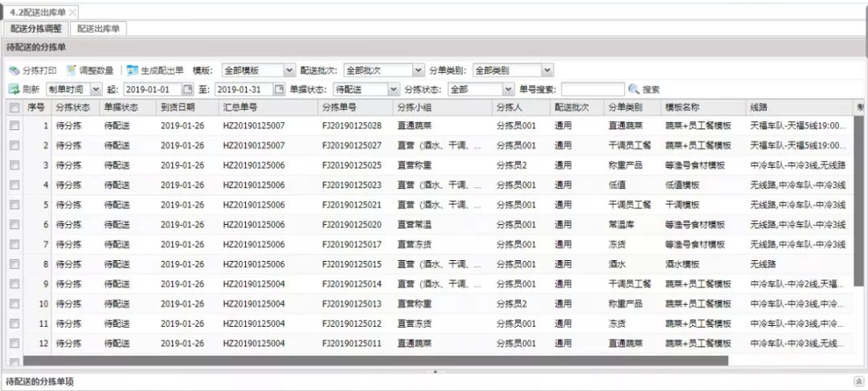Image resolution: width=868 pixels, height=391 pixels.
Task: Click 低值模板 template cell
Action: [682, 185]
